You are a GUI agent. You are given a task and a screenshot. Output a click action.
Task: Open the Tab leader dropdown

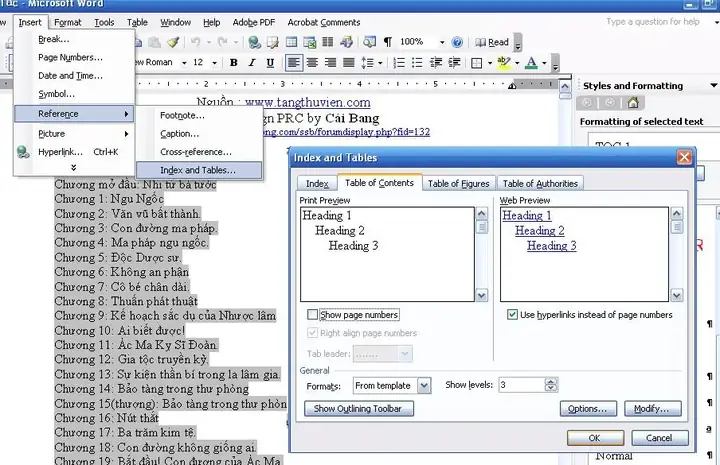(x=405, y=353)
